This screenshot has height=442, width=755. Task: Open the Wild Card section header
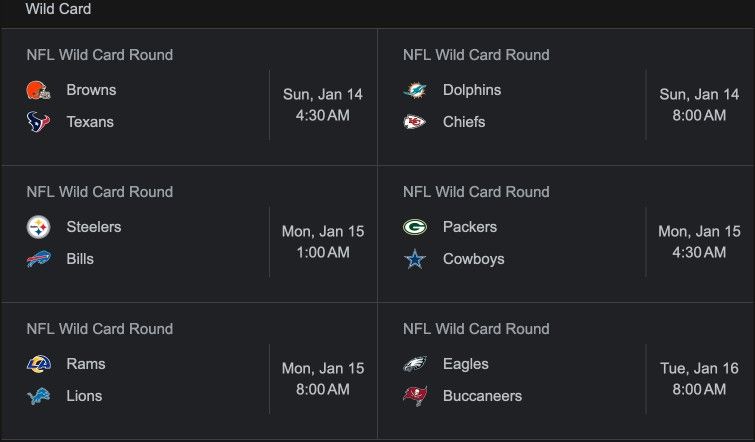[58, 9]
